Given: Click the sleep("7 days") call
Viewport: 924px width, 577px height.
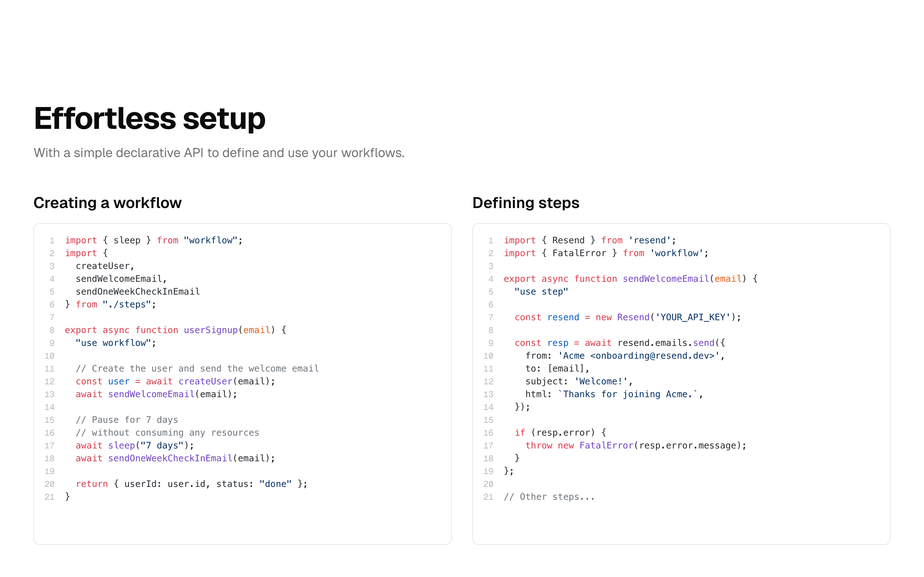Looking at the screenshot, I should coord(151,445).
